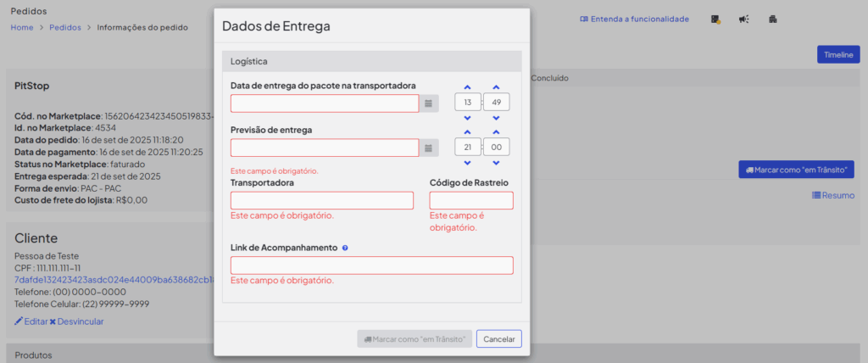Open Entenda a funcionalidade link
This screenshot has width=868, height=363.
634,19
